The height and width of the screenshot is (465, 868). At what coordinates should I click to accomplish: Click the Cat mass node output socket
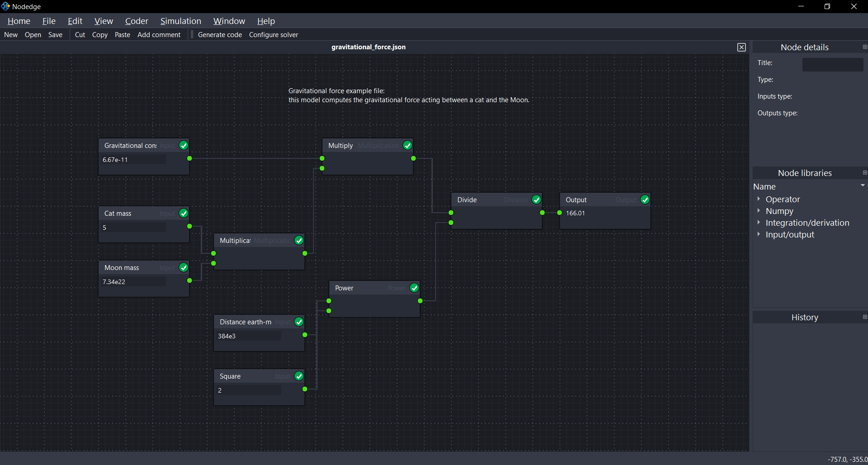(x=190, y=226)
